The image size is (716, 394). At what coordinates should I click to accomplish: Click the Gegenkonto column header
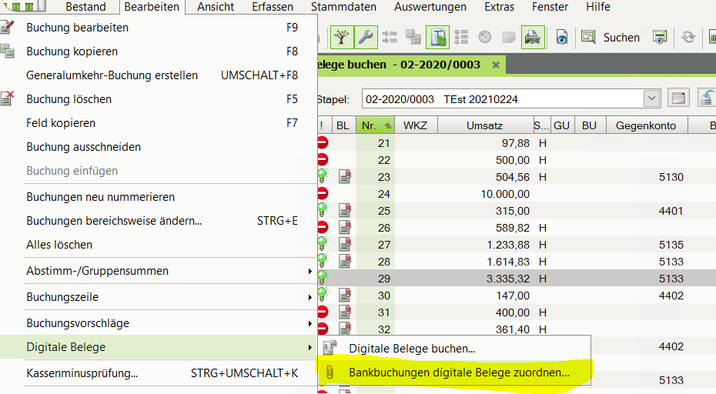click(x=646, y=126)
